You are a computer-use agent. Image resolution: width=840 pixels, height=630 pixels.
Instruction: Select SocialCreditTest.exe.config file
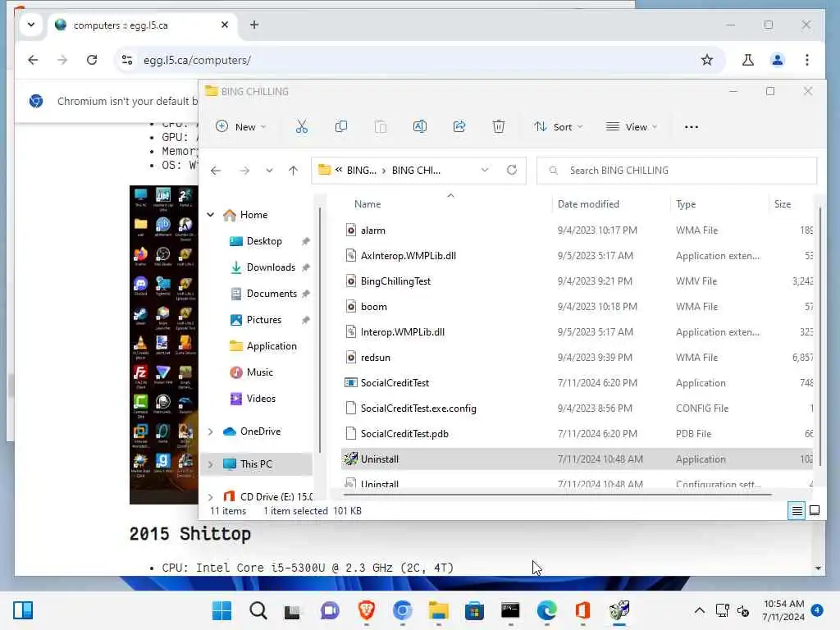click(x=577, y=409)
